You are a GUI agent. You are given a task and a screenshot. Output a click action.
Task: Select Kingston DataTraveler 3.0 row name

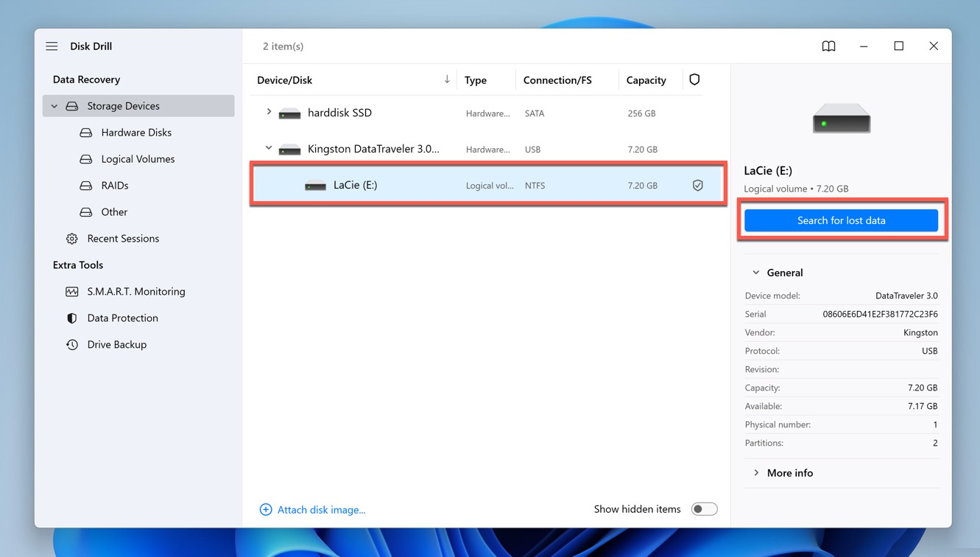[373, 149]
